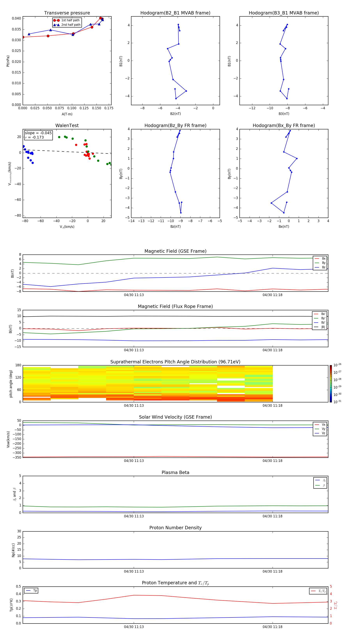The height and width of the screenshot is (644, 351).
Task: Click the '10^-31' colorbar tick label
Action: pos(337,402)
